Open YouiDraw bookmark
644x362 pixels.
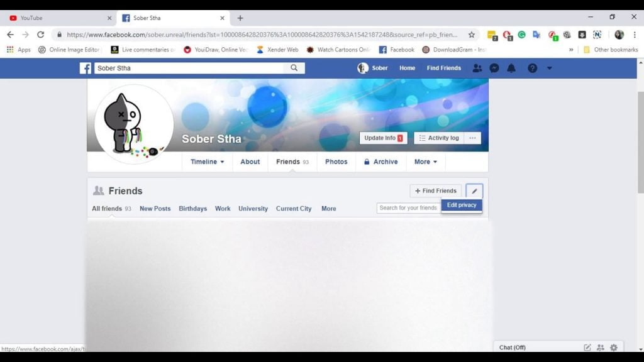click(x=216, y=50)
